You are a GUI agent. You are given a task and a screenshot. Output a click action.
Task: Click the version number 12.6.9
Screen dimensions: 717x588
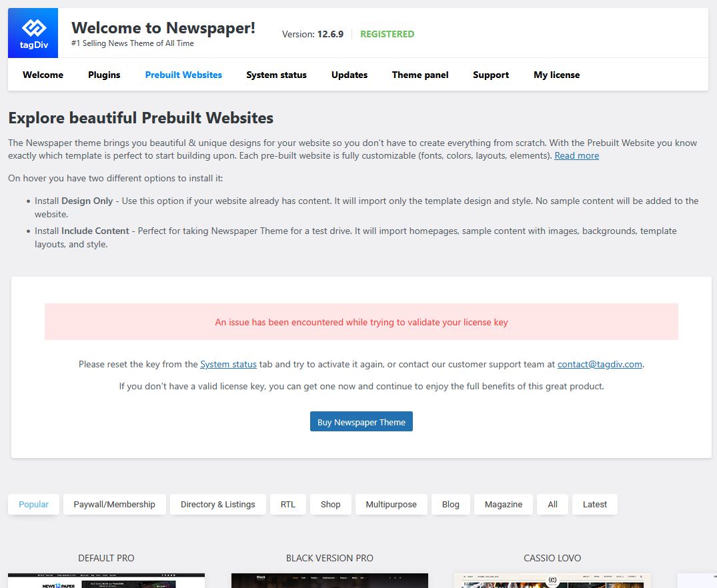[330, 34]
